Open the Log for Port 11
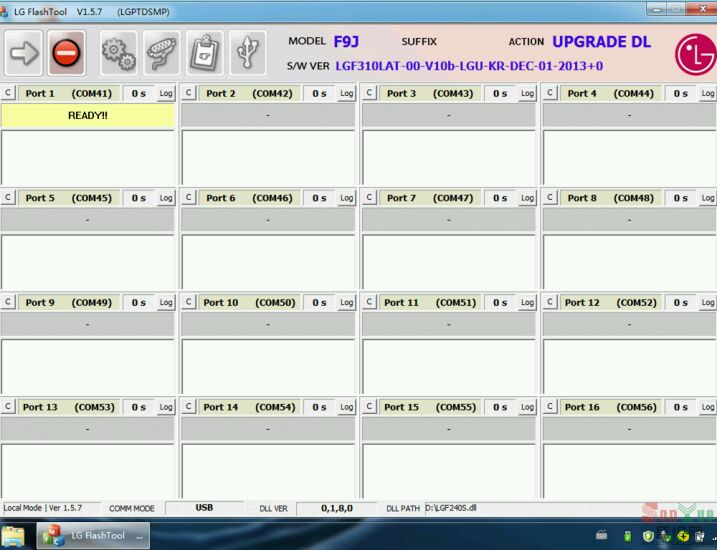This screenshot has height=550, width=717. (x=527, y=302)
